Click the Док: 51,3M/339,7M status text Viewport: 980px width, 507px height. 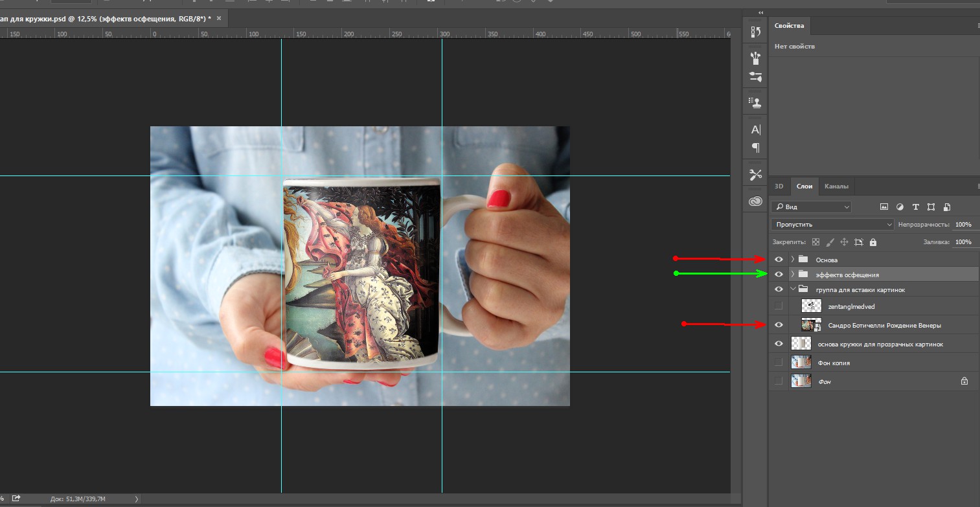77,499
